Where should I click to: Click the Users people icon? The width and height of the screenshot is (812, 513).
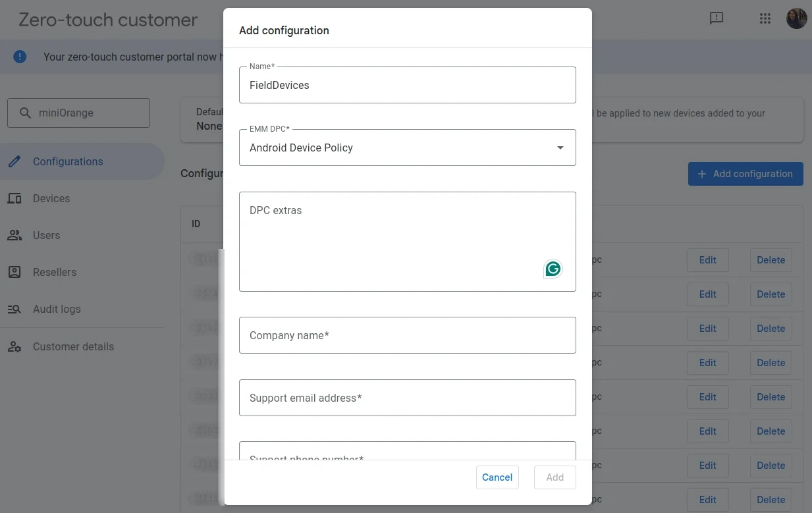[14, 235]
